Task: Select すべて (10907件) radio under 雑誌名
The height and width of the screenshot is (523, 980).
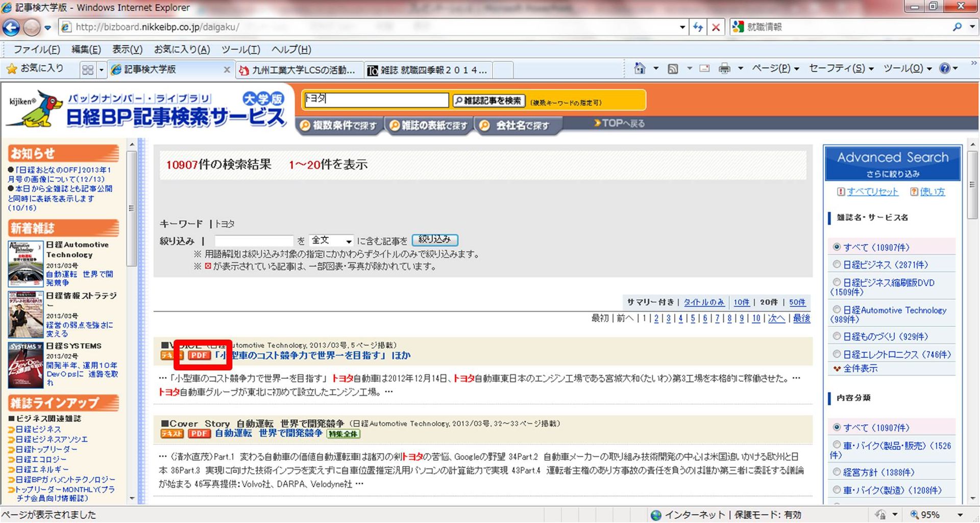Action: point(837,247)
